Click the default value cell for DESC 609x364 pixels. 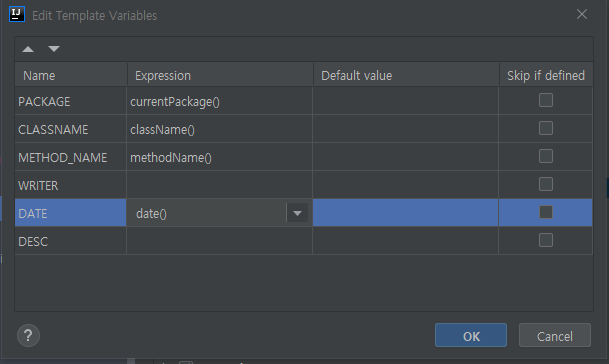(x=405, y=241)
